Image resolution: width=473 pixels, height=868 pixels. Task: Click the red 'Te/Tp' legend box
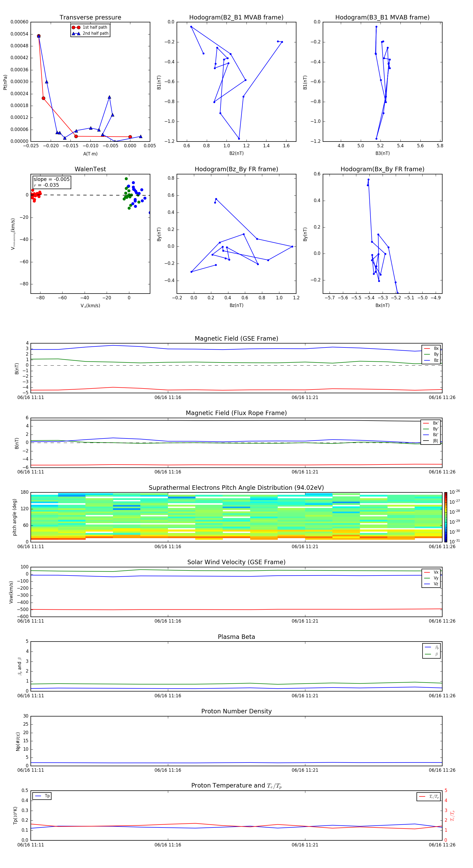[x=429, y=796]
